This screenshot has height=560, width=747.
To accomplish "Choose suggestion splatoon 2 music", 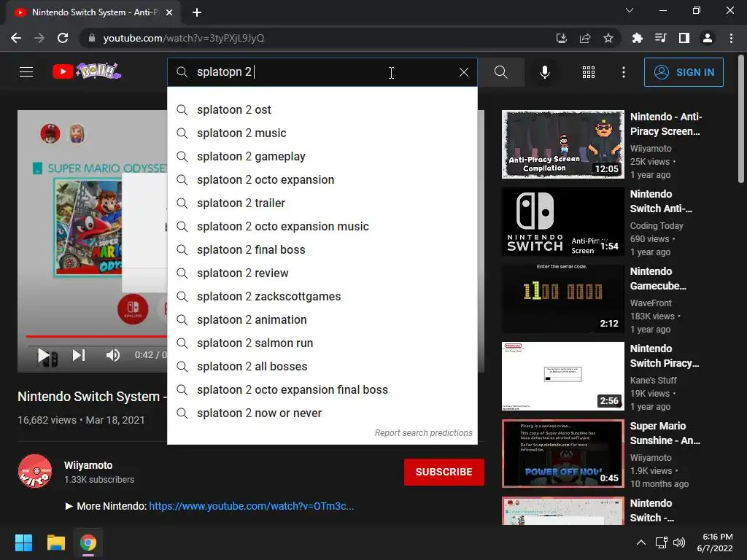I will 322,133.
